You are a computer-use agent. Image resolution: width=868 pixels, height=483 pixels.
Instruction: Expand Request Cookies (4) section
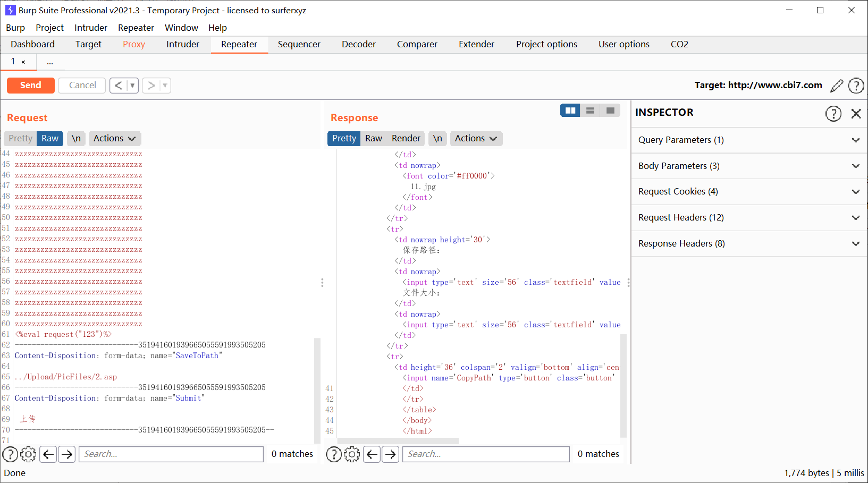point(749,192)
